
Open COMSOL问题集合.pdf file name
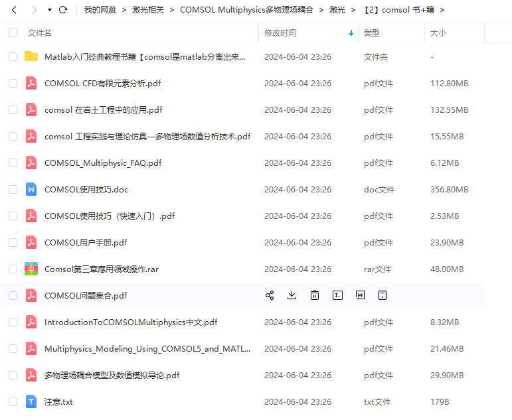pos(86,296)
